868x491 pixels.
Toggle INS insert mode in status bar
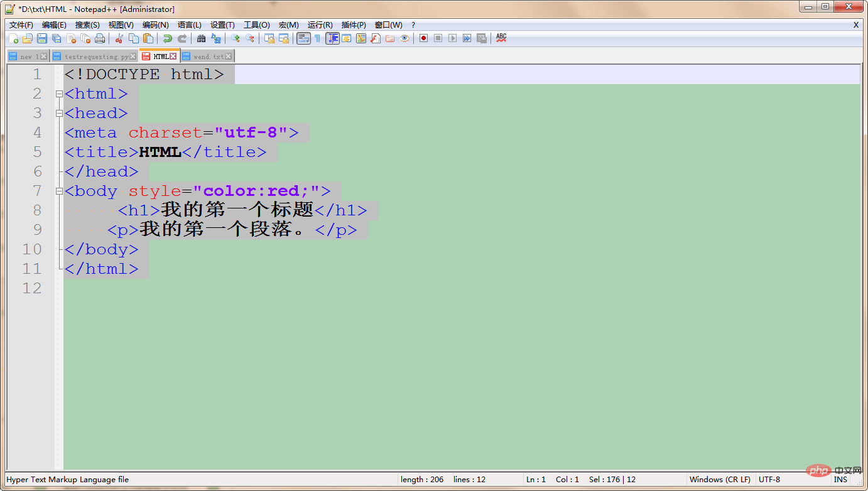[840, 479]
